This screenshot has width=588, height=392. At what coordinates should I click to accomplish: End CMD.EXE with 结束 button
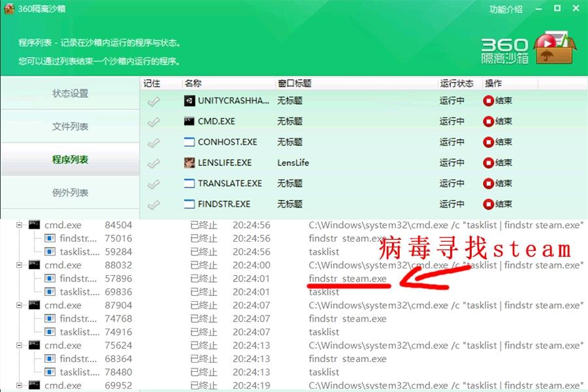(498, 121)
